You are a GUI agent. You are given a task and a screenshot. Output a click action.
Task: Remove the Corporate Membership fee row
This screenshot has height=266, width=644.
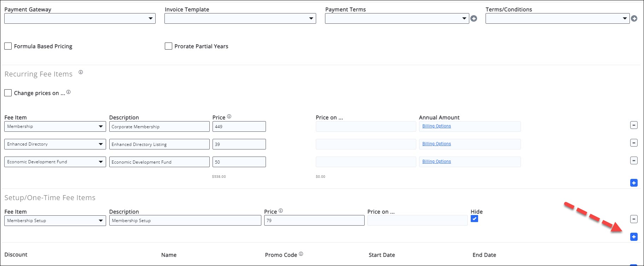(634, 125)
